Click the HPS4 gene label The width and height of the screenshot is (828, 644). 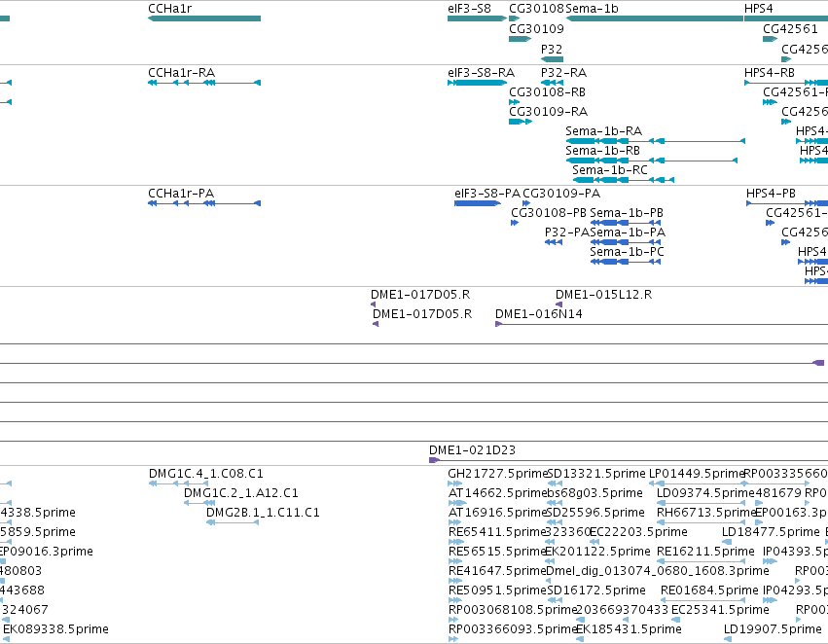pos(758,9)
